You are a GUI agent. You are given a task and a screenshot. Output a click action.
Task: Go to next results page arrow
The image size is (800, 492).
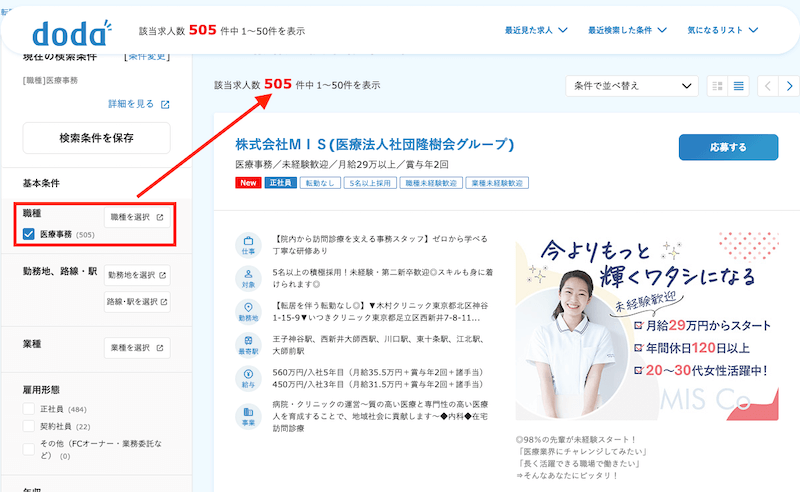point(789,86)
